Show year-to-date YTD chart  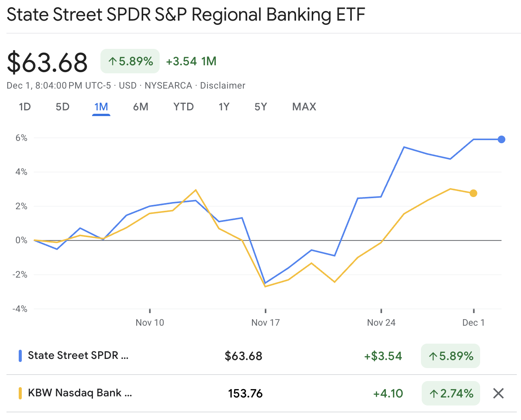click(x=183, y=107)
